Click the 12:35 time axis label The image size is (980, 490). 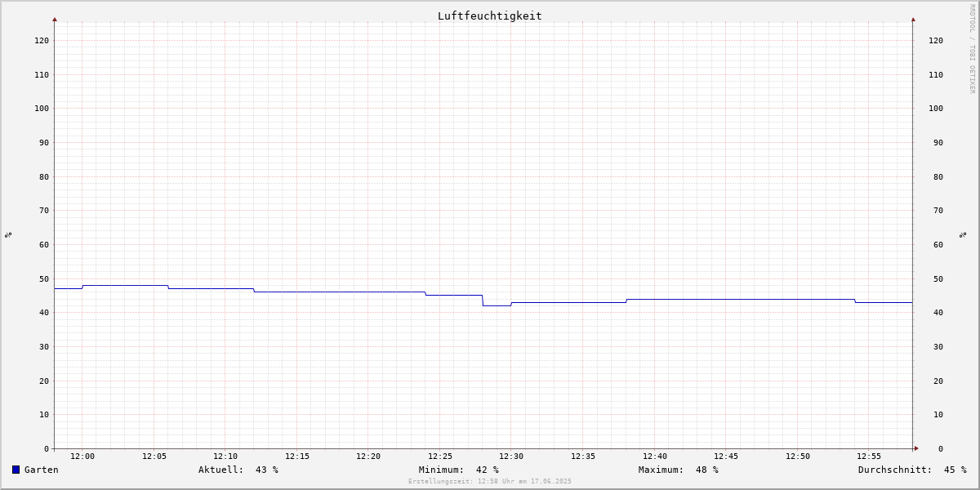pos(583,457)
